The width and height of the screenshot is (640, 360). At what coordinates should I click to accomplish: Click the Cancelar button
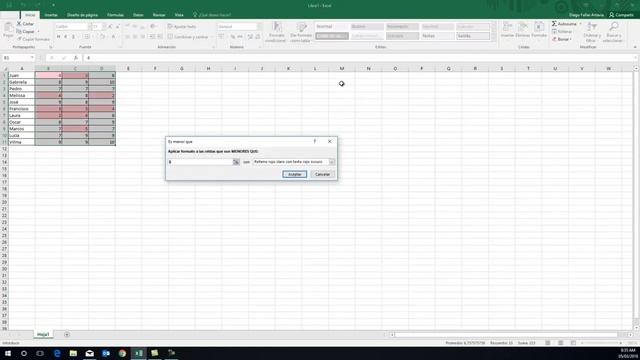click(322, 174)
